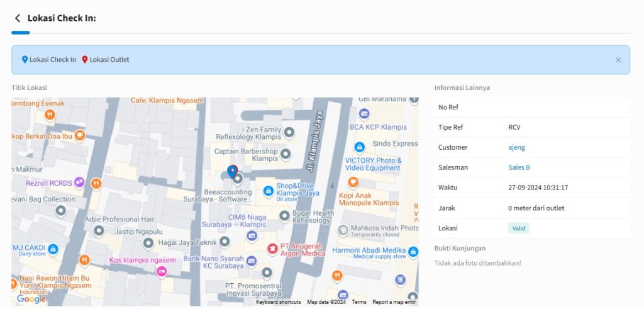Click the Map data ©2024 text

pyautogui.click(x=326, y=302)
